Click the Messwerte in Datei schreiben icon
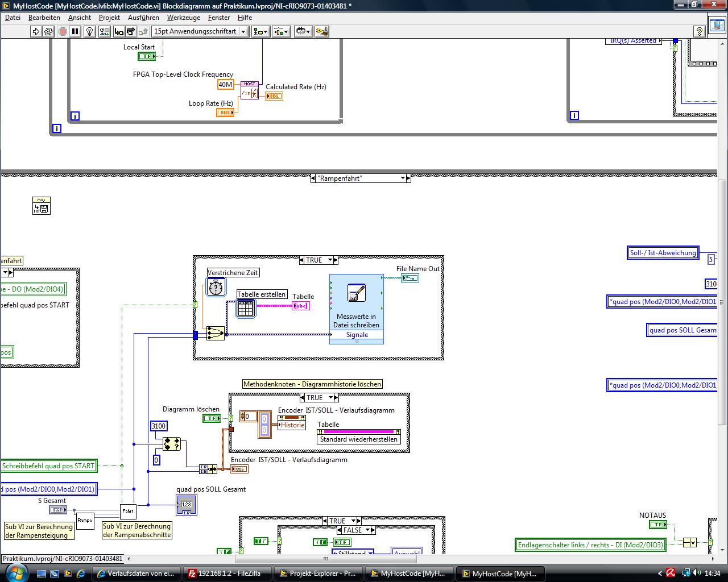The height and width of the screenshot is (582, 728). pyautogui.click(x=356, y=293)
